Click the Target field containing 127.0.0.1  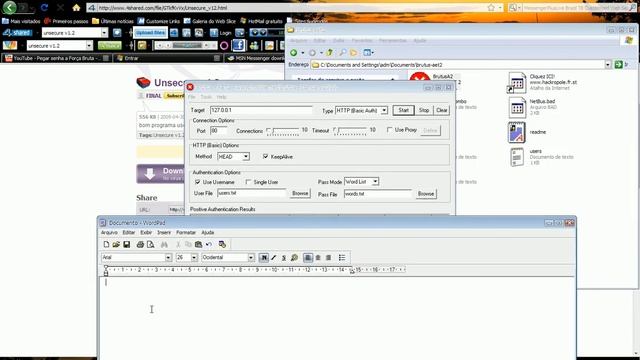(261, 110)
